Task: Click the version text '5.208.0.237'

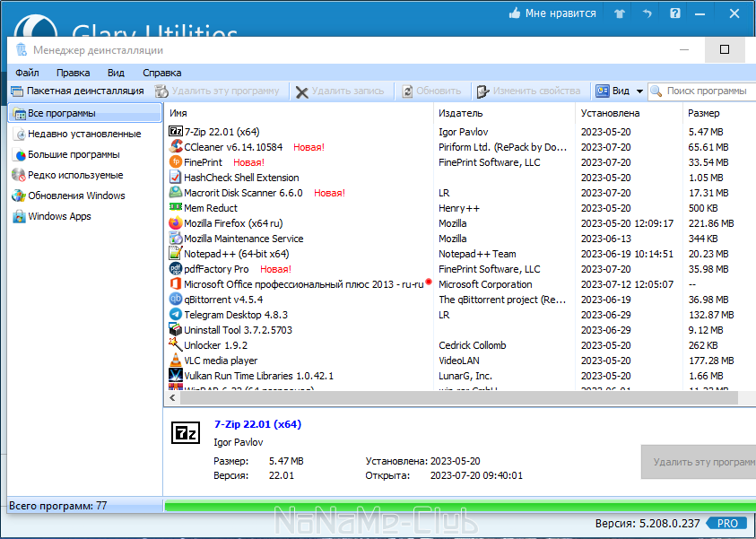Action: tap(669, 524)
